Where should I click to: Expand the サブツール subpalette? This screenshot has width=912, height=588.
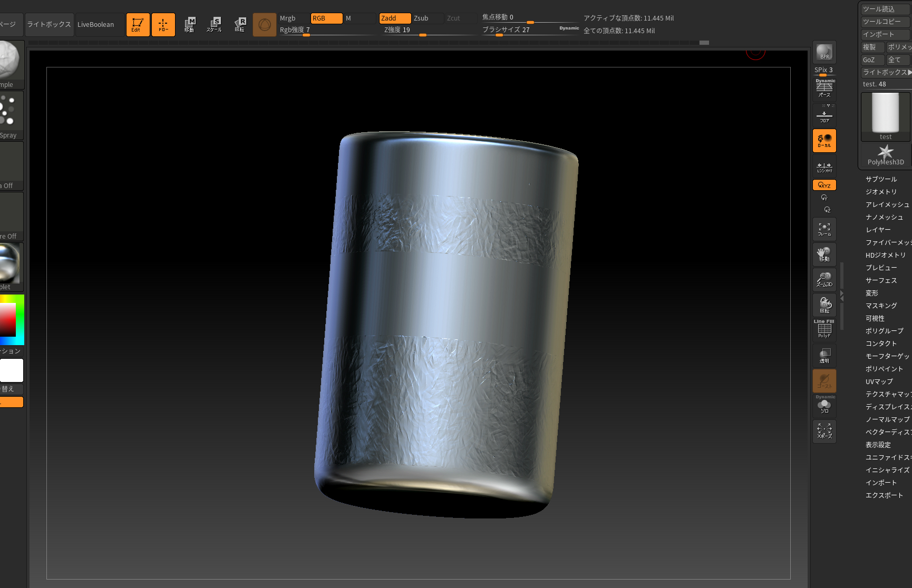pos(881,179)
